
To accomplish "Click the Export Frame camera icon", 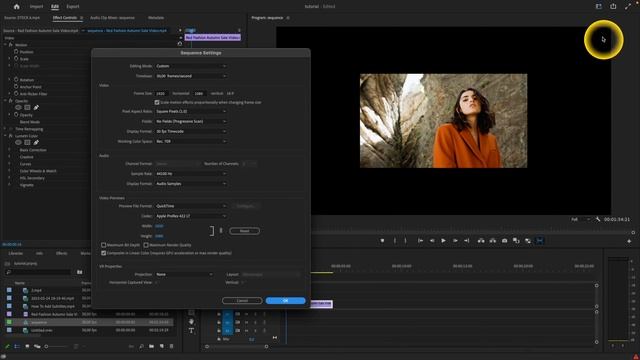I will 504,241.
